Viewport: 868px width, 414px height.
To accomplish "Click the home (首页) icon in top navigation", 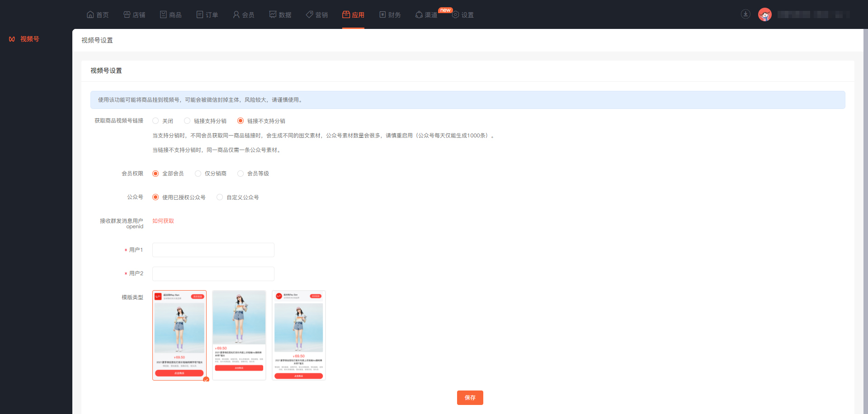I will click(90, 14).
